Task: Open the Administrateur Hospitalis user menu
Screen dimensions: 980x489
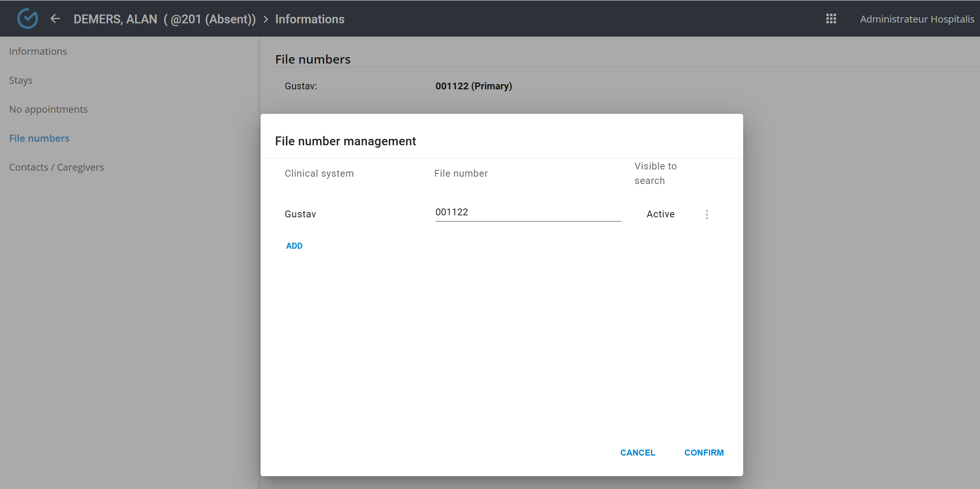Action: [916, 19]
